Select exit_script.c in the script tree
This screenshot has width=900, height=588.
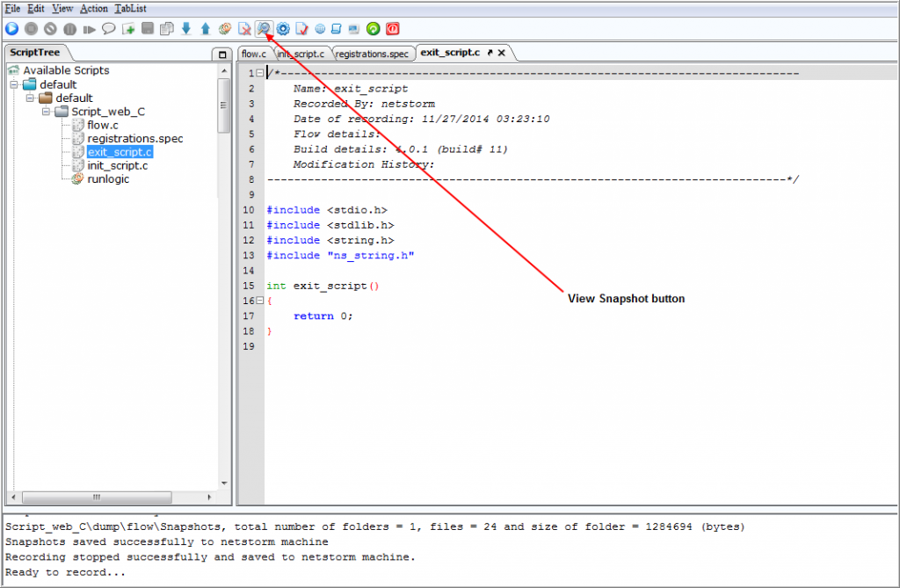[x=120, y=152]
